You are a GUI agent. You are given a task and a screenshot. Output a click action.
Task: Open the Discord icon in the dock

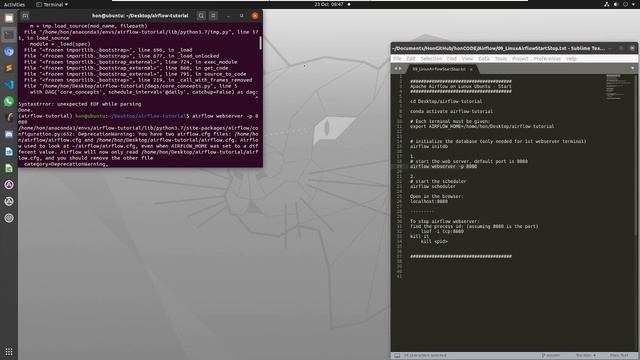tap(9, 135)
